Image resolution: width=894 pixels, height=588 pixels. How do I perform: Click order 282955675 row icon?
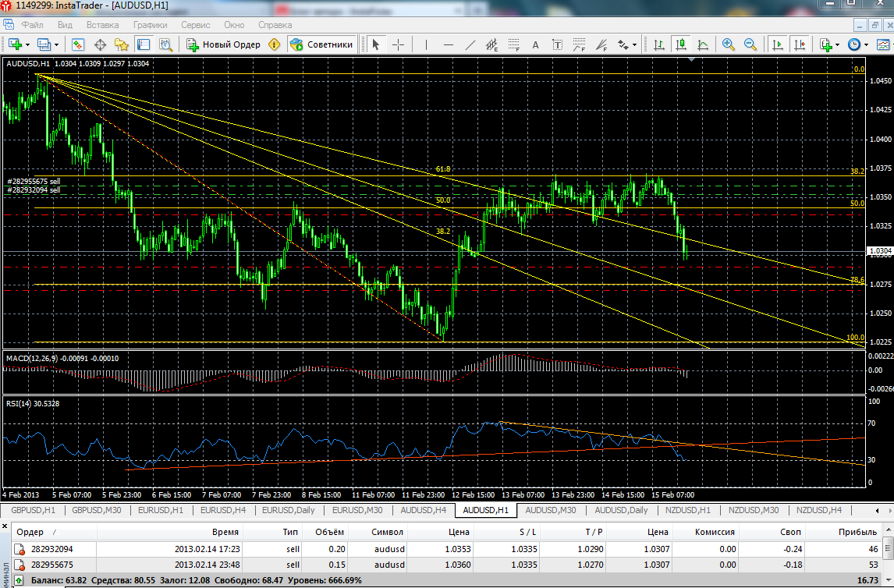pyautogui.click(x=20, y=565)
